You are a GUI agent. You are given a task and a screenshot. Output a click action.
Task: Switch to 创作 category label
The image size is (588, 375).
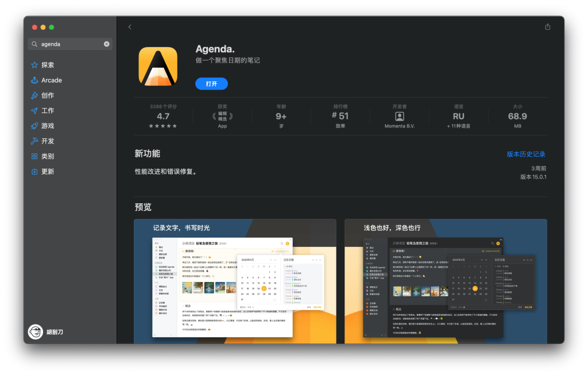pos(48,96)
